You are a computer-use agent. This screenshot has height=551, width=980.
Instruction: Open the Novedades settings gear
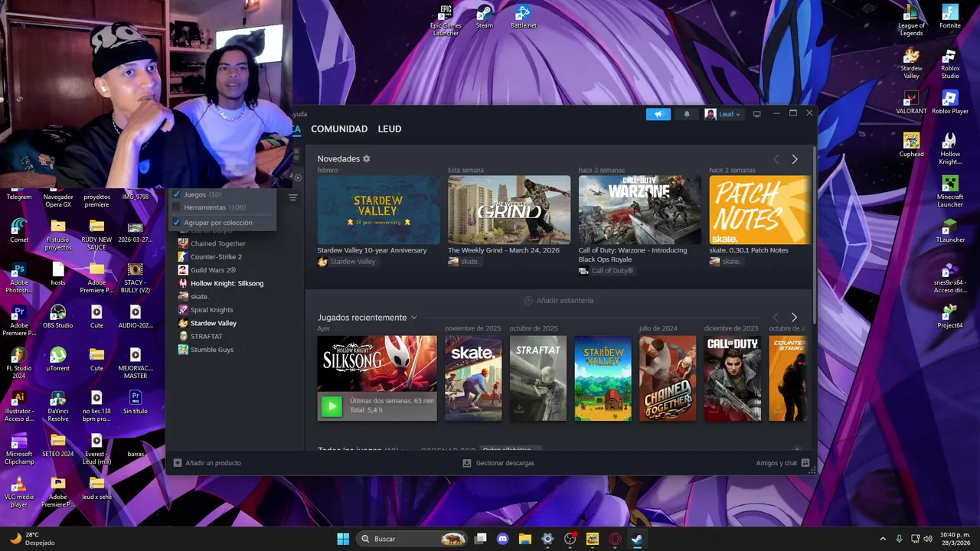pyautogui.click(x=366, y=158)
